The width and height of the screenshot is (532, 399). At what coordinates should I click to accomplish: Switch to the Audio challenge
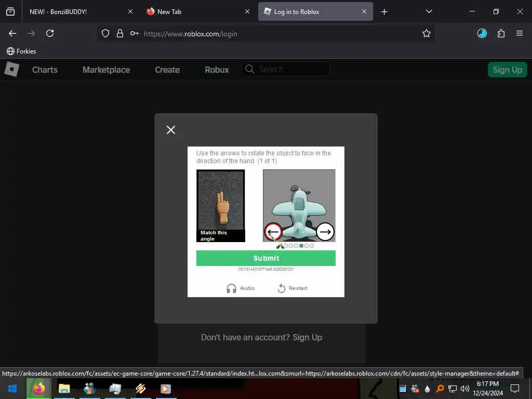tap(240, 288)
